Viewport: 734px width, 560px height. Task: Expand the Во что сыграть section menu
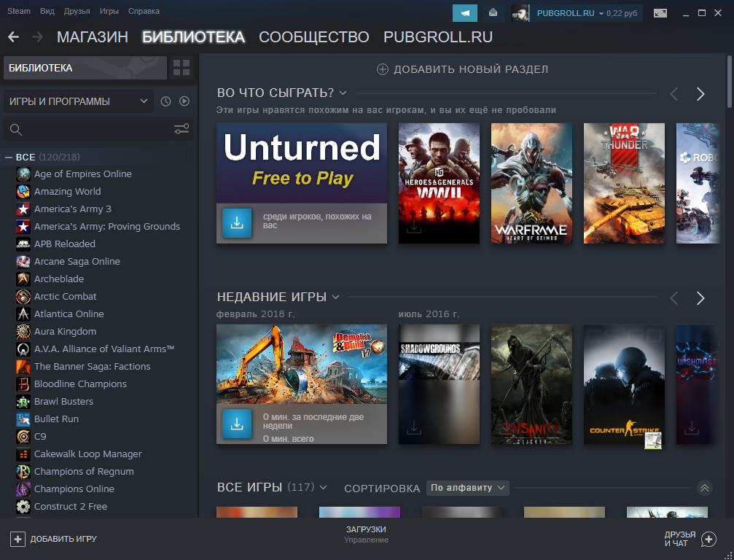(x=343, y=93)
